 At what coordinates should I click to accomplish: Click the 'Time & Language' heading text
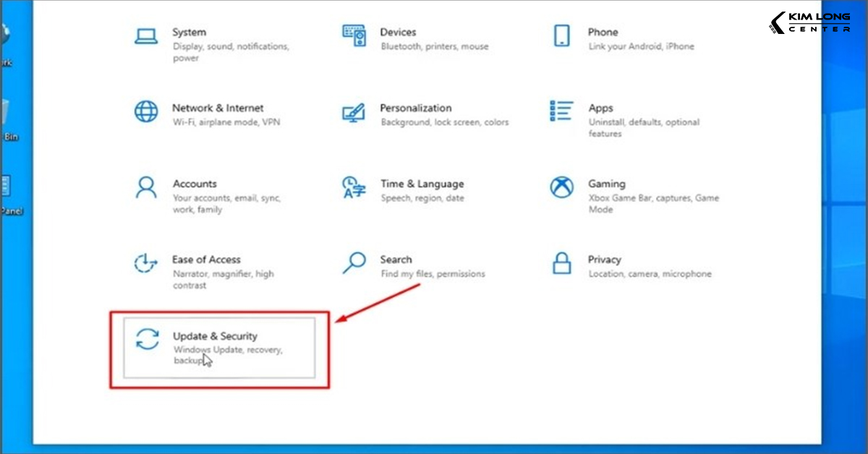pyautogui.click(x=422, y=184)
